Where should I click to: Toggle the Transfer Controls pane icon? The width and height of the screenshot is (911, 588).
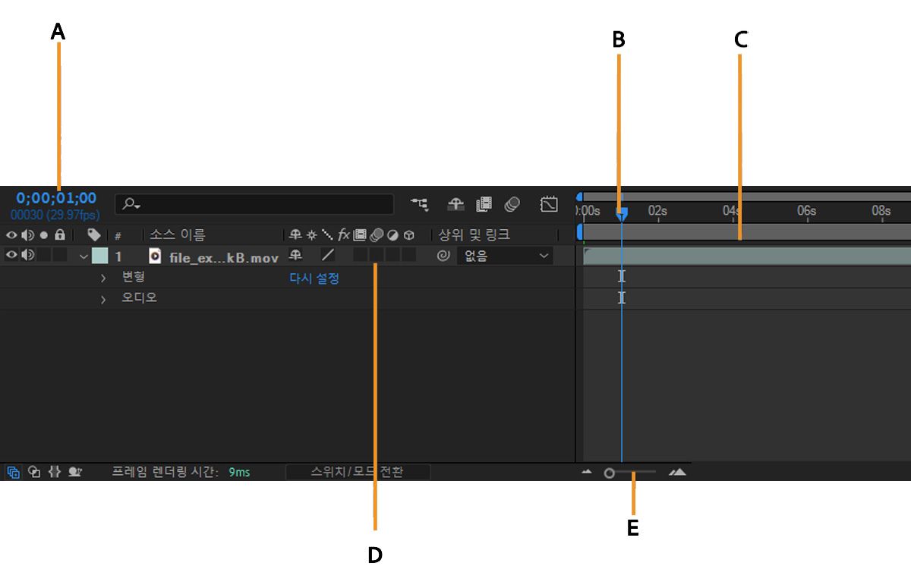pos(33,472)
